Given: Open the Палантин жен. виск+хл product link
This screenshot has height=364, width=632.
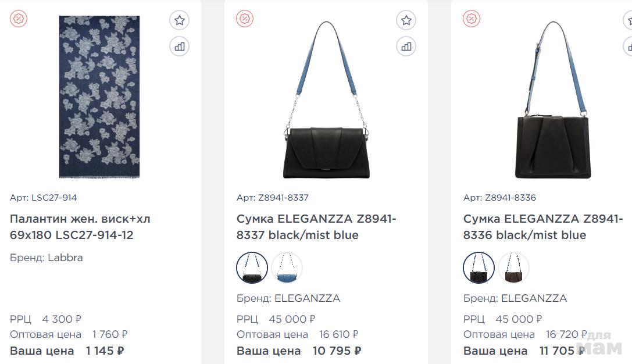Looking at the screenshot, I should [x=80, y=227].
